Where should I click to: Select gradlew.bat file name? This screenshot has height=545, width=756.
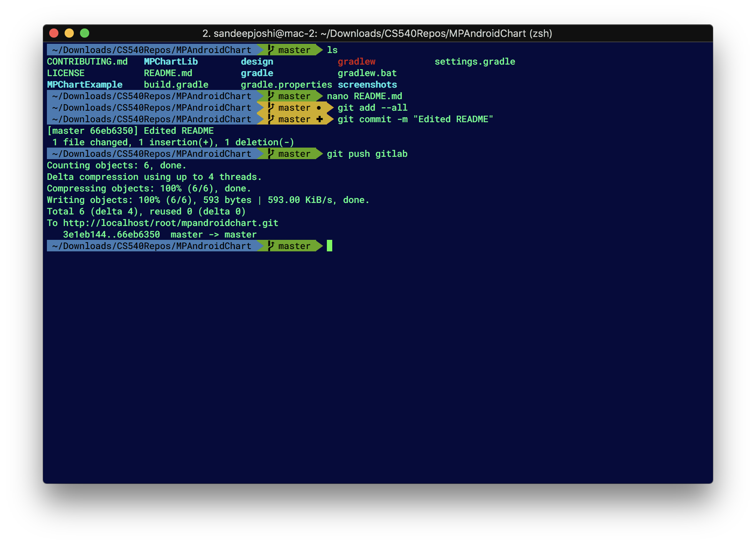[367, 73]
